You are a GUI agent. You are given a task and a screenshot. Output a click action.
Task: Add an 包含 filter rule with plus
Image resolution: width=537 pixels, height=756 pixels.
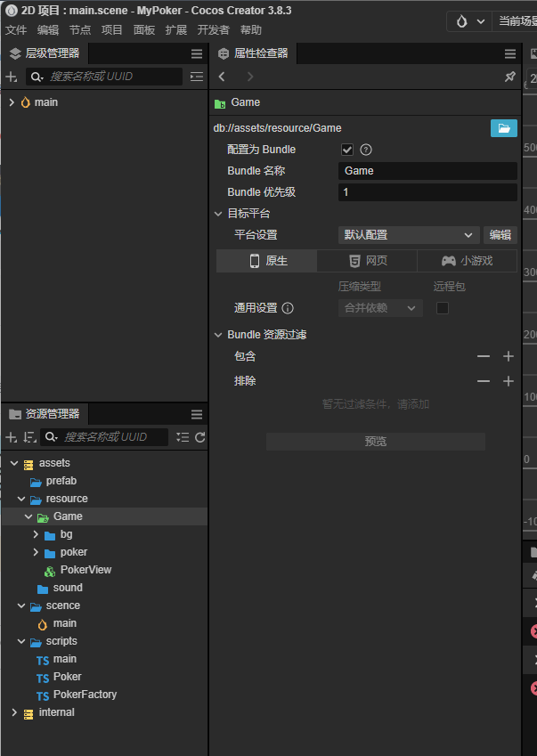509,356
